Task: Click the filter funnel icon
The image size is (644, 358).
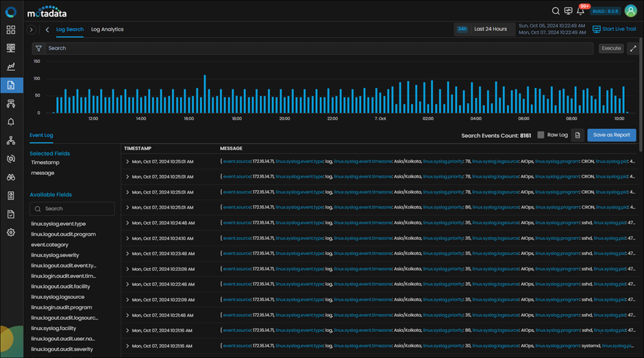Action: click(x=38, y=49)
